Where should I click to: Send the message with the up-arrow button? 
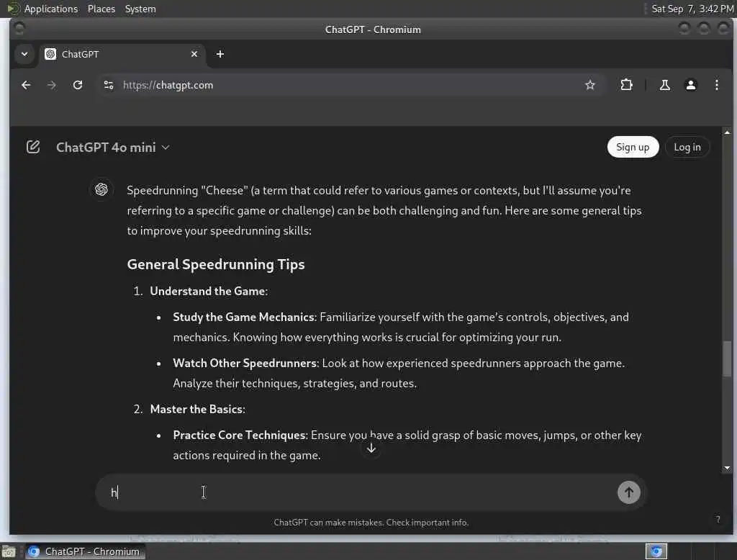(628, 492)
